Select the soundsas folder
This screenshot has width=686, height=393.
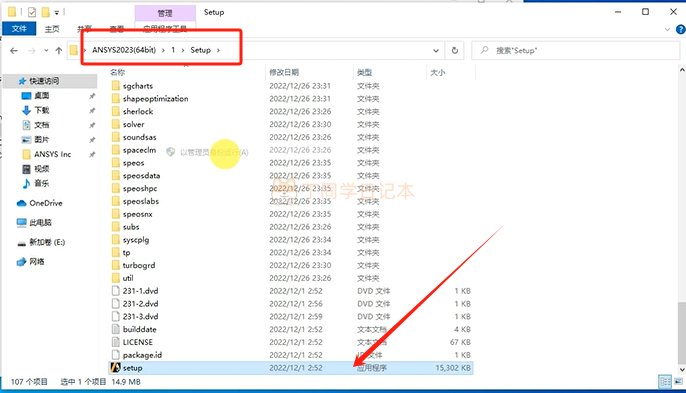click(139, 137)
